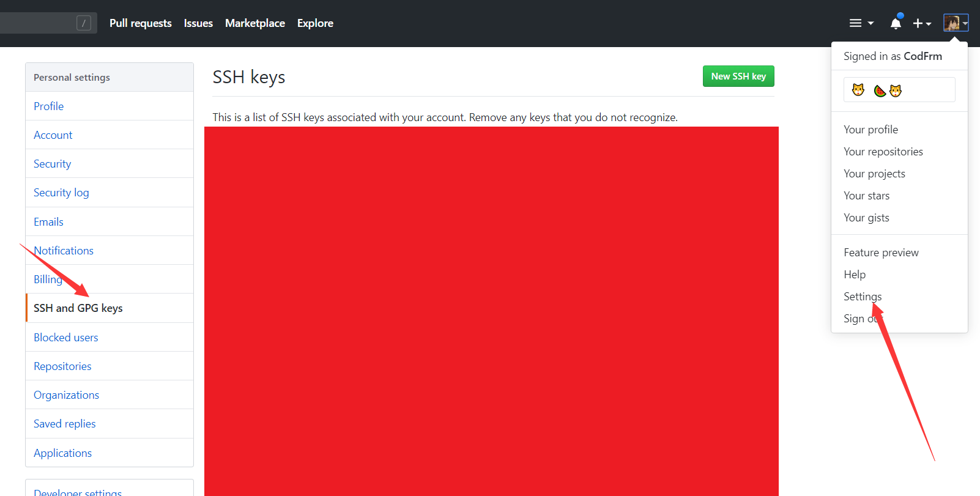Click the slash search shortcut icon
Image resolution: width=980 pixels, height=496 pixels.
pyautogui.click(x=84, y=23)
